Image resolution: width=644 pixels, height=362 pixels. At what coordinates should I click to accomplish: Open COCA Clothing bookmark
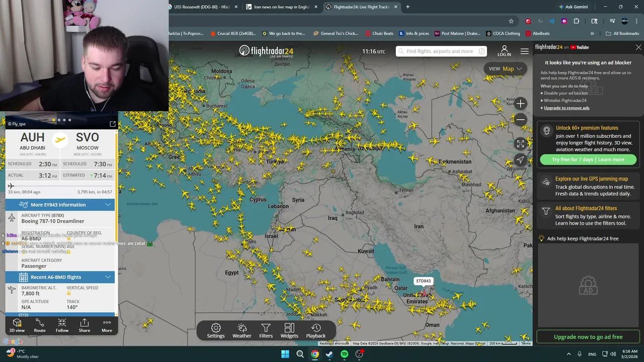(503, 34)
